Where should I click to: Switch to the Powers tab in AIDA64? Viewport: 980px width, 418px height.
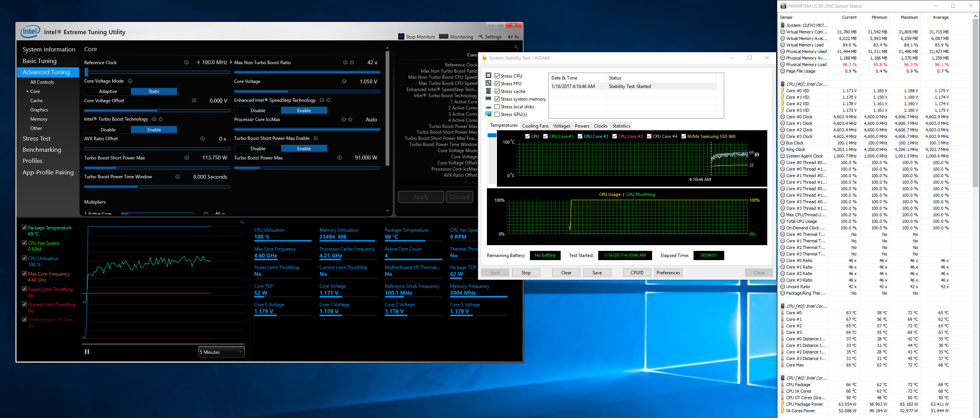pyautogui.click(x=582, y=126)
